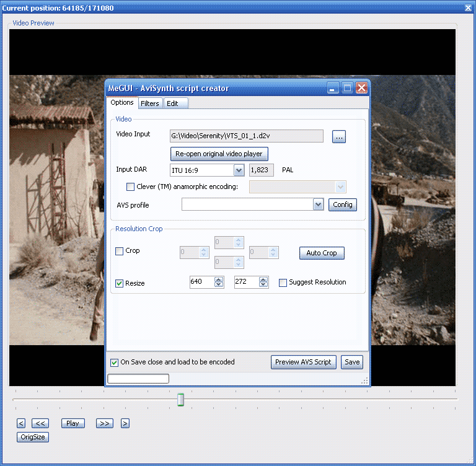The image size is (476, 466).
Task: Select the Options tab
Action: pyautogui.click(x=122, y=103)
